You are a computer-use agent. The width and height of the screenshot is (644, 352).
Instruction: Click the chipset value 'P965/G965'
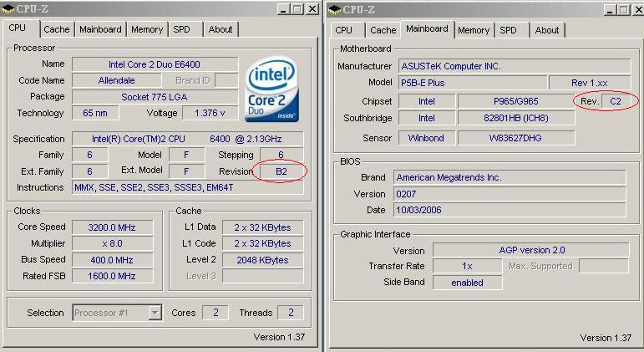click(516, 101)
